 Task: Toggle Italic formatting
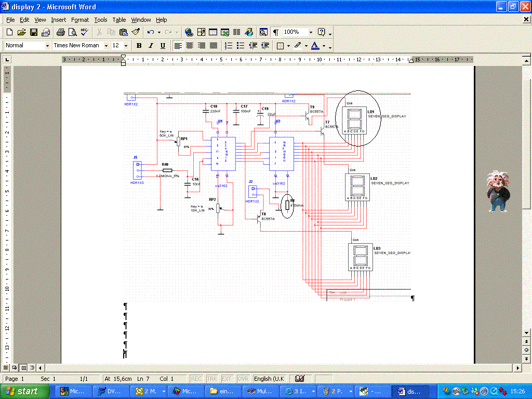click(x=151, y=46)
